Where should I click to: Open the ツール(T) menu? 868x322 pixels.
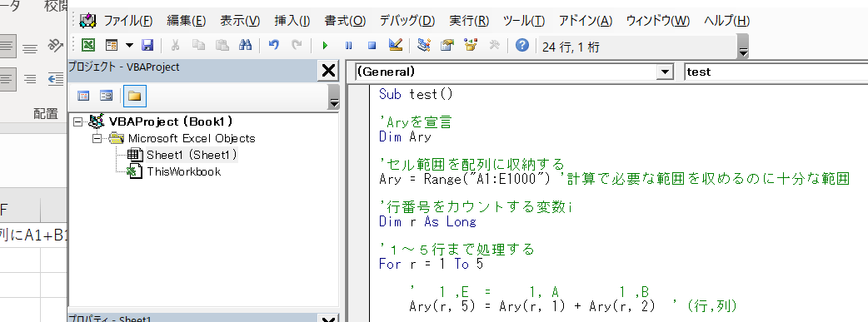[x=524, y=21]
